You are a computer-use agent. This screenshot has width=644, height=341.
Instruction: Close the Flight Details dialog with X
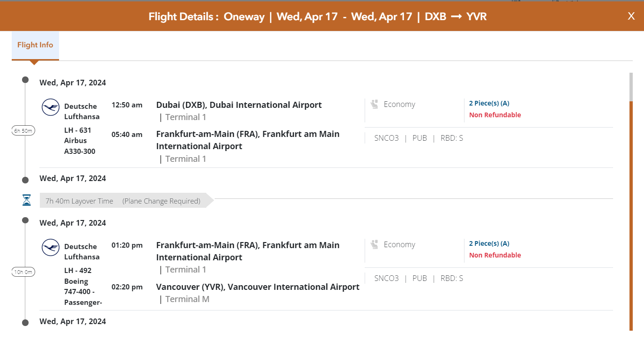[631, 16]
